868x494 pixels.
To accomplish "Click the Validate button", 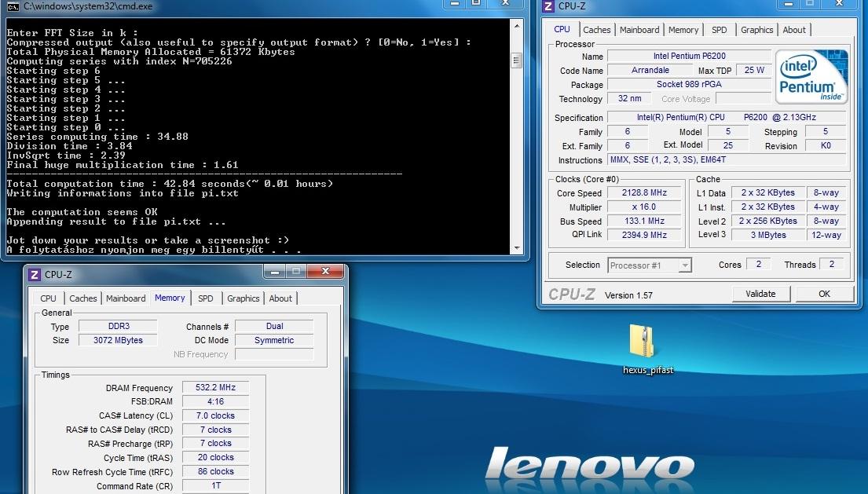I will coord(760,294).
